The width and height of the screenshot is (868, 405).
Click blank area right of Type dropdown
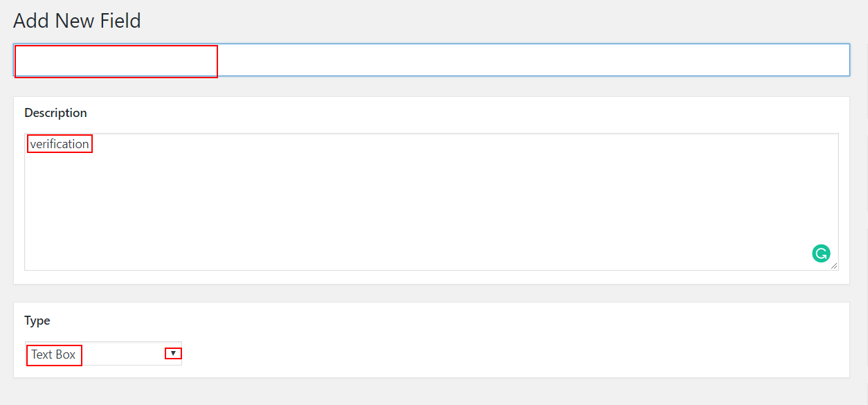pos(512,354)
